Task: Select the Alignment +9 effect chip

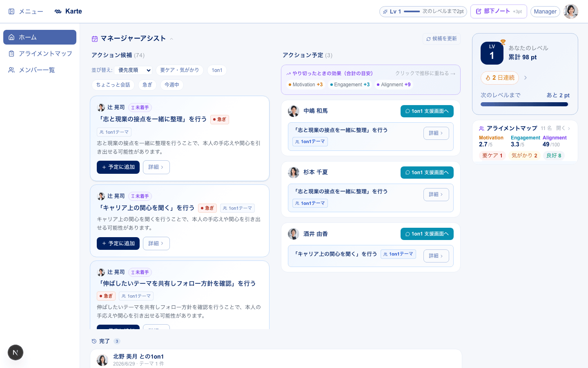Action: coord(394,85)
